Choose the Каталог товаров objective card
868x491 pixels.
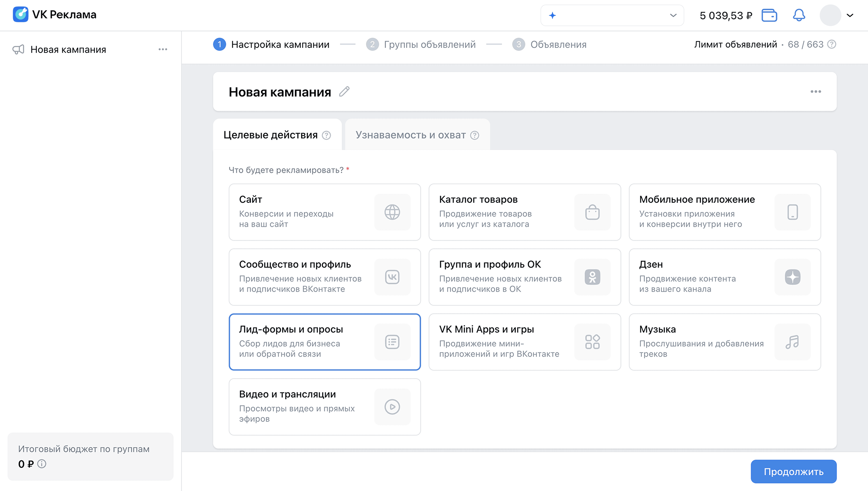(x=524, y=212)
